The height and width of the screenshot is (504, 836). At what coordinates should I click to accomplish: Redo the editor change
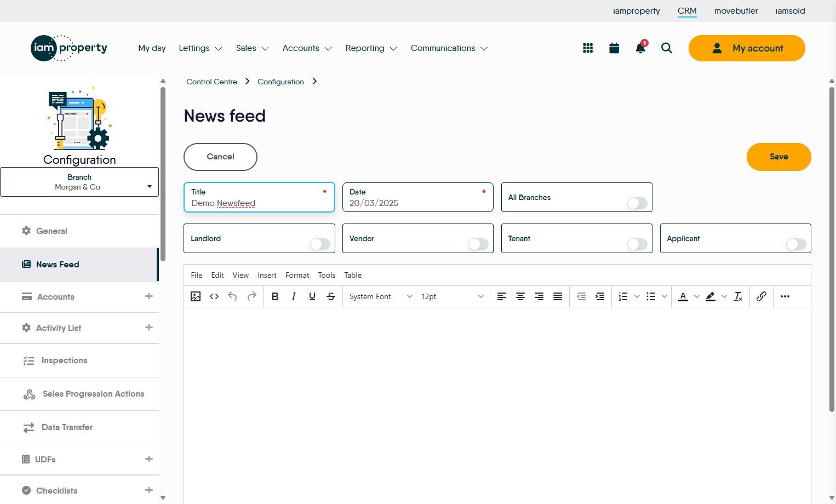[x=251, y=296]
